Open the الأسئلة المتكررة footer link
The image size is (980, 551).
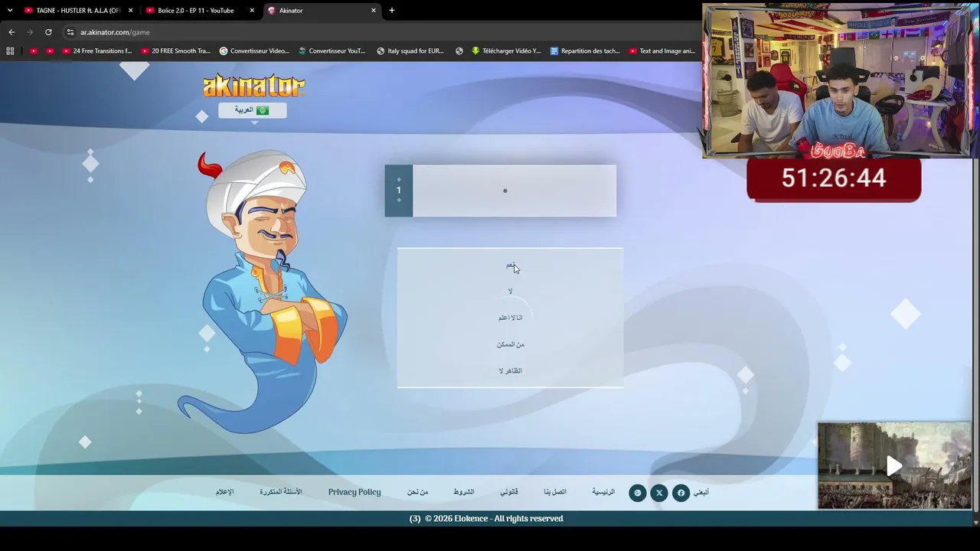[281, 492]
